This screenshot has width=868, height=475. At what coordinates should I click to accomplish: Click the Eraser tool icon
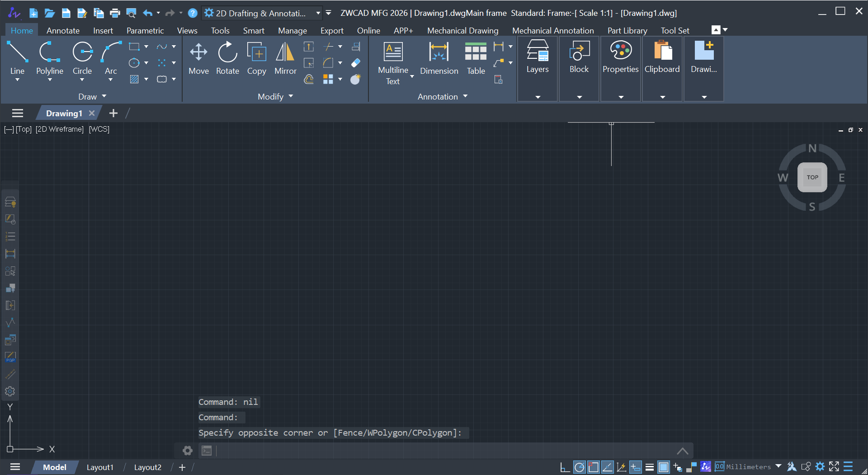point(356,63)
